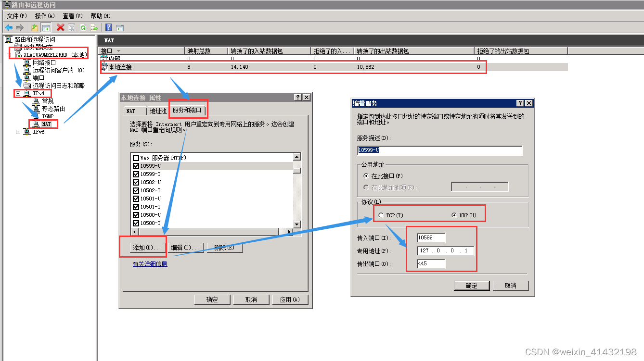Uncheck the 10501-T service checkbox

136,207
